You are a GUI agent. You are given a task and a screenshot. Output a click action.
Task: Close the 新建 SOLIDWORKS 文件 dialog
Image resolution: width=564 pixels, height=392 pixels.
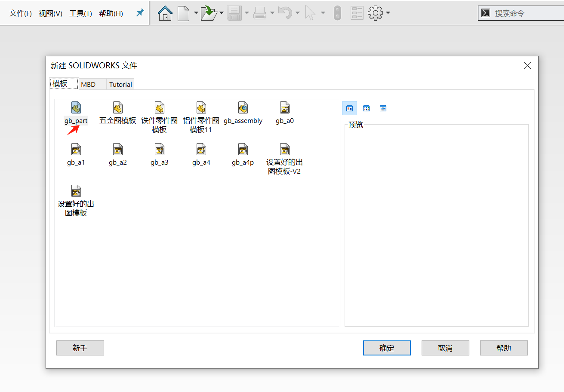pyautogui.click(x=527, y=66)
